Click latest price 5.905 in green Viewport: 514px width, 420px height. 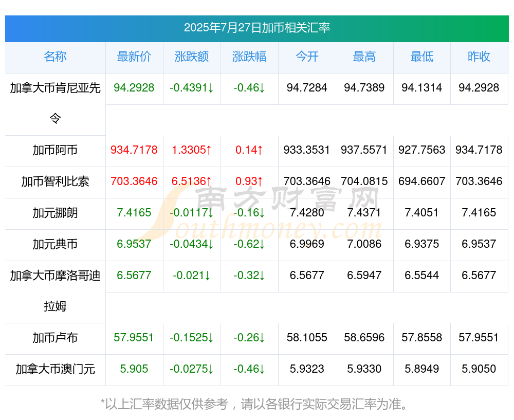click(134, 369)
